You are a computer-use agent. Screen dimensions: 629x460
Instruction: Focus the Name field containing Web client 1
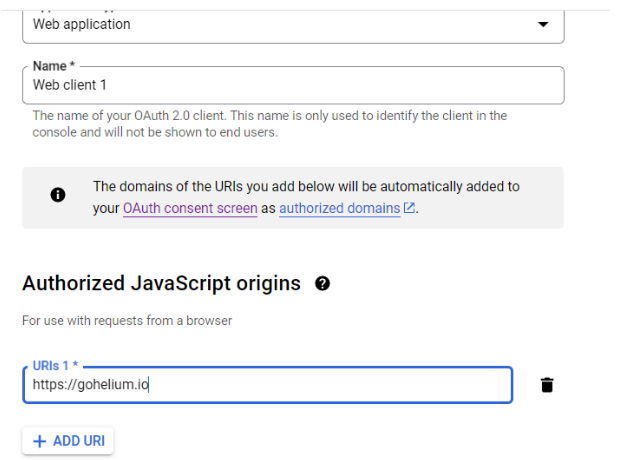coord(293,85)
